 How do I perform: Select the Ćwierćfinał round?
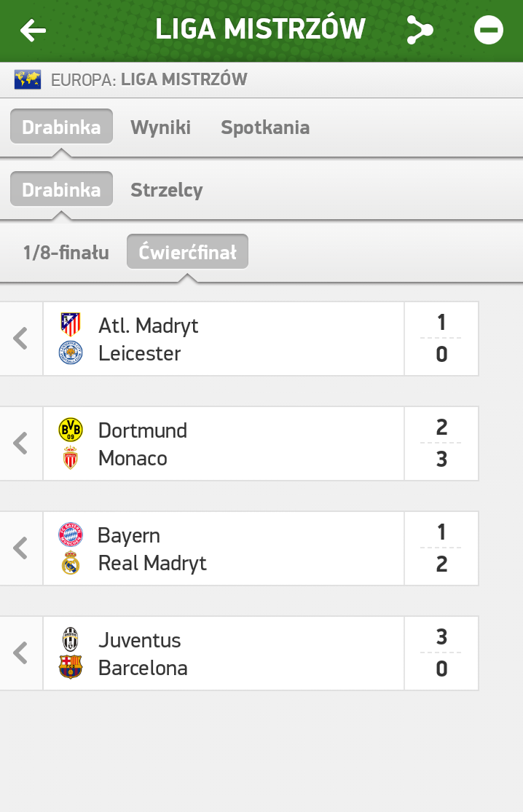187,253
